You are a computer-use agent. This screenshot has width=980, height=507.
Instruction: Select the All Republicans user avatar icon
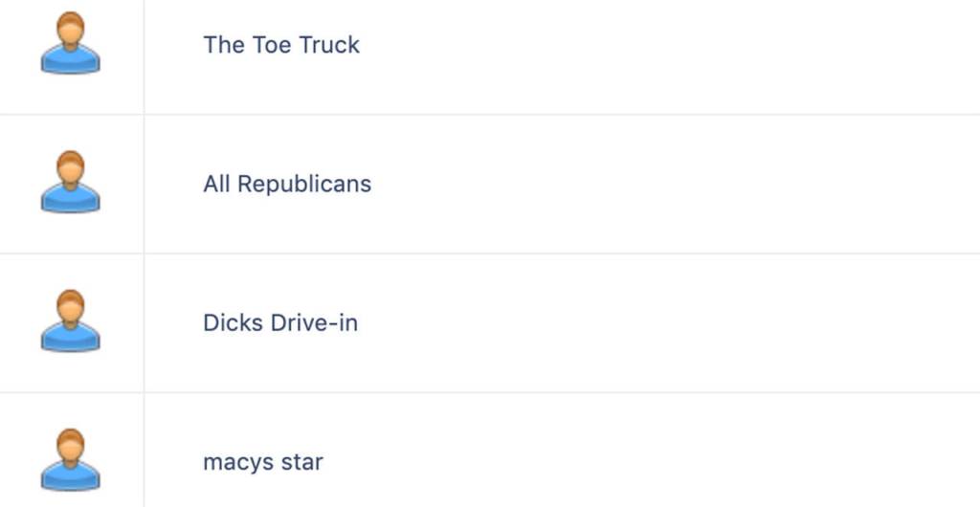(70, 183)
